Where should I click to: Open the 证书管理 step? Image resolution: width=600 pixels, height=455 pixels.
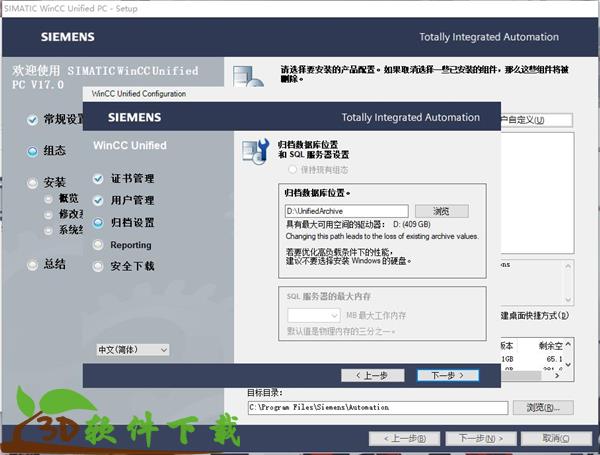132,179
